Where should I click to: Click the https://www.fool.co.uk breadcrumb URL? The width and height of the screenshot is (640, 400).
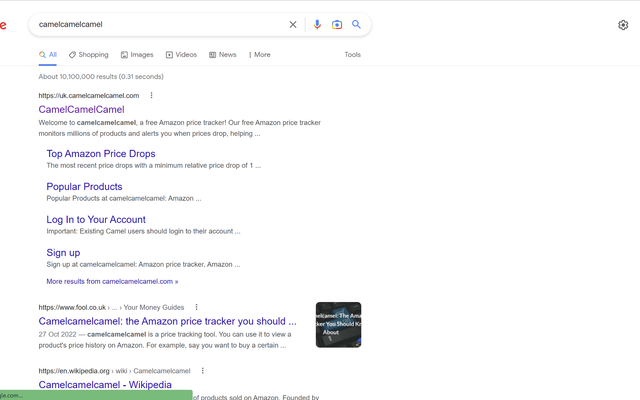(x=111, y=307)
